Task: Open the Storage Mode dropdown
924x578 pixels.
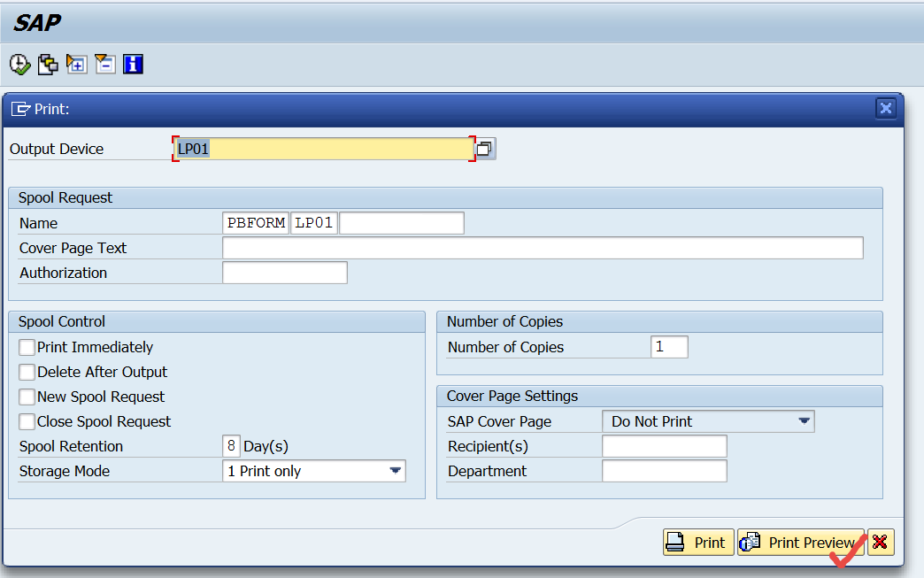Action: coord(396,471)
